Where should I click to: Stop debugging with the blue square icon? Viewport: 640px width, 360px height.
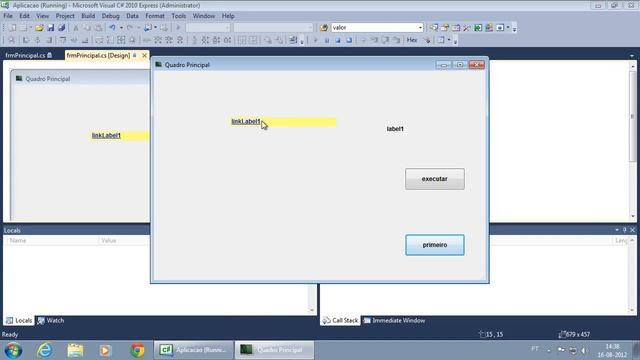[x=338, y=40]
